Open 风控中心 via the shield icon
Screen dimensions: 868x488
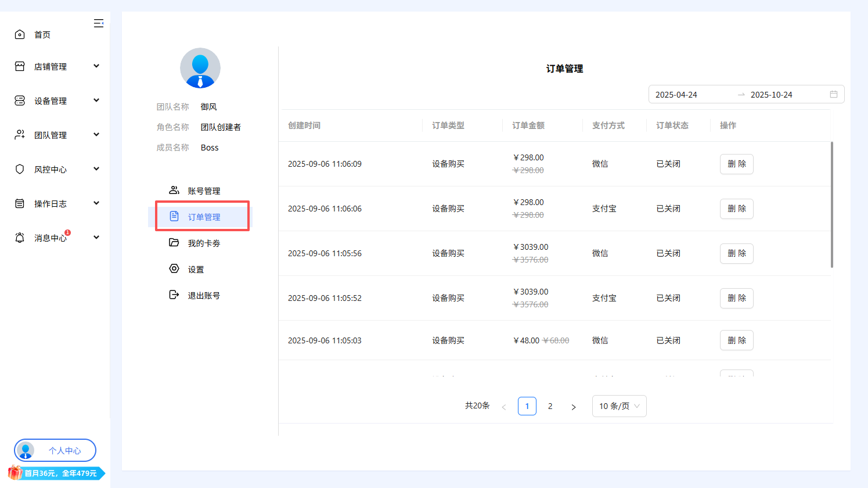pyautogui.click(x=20, y=168)
